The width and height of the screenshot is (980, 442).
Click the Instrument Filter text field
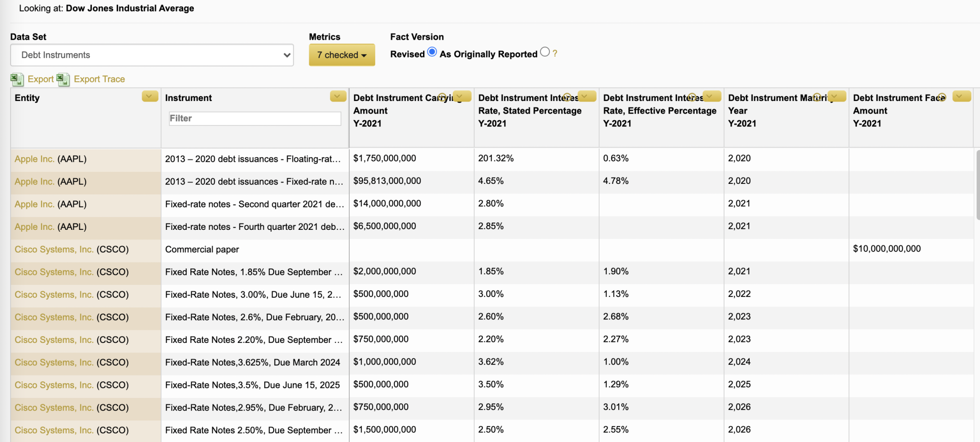coord(255,118)
